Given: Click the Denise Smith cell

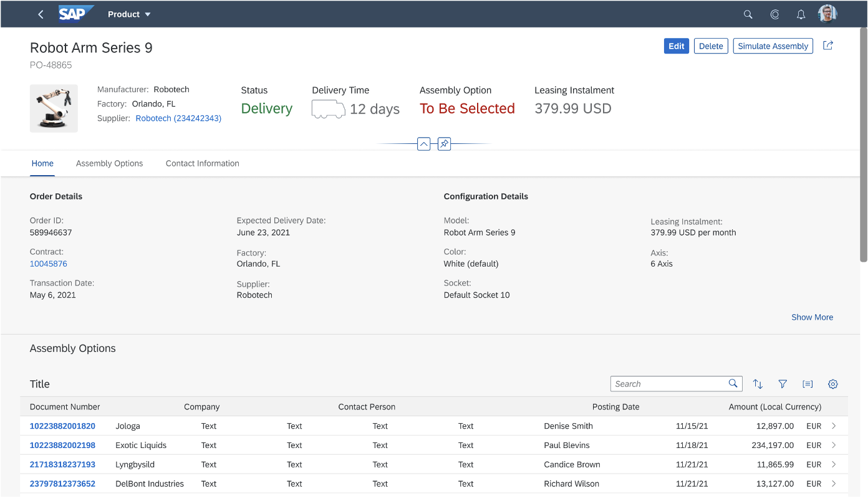Looking at the screenshot, I should (569, 426).
